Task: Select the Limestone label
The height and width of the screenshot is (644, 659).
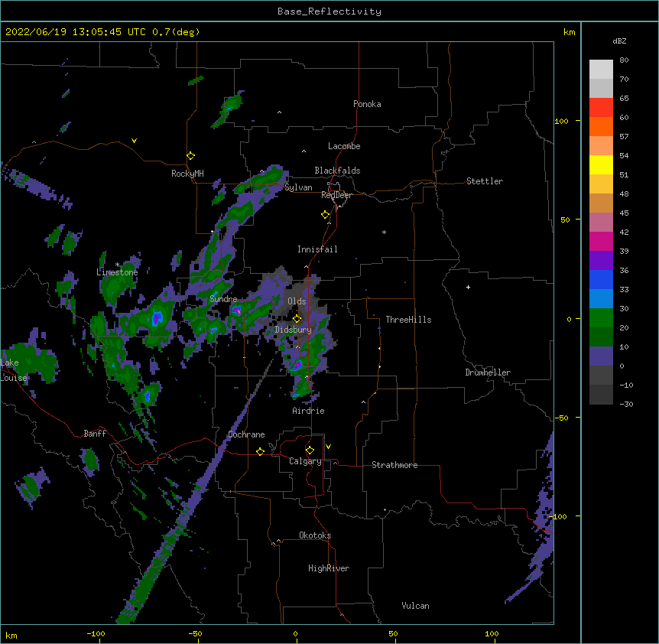Action: coord(117,272)
